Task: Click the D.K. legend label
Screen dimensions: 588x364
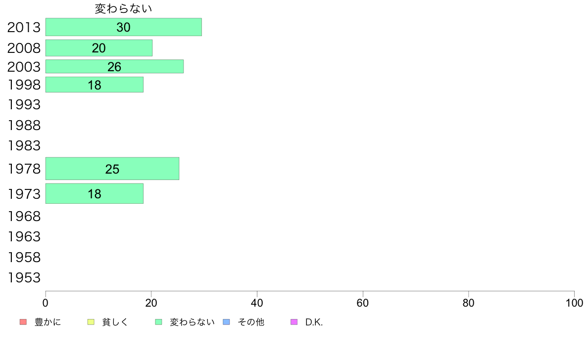Action: coord(314,322)
